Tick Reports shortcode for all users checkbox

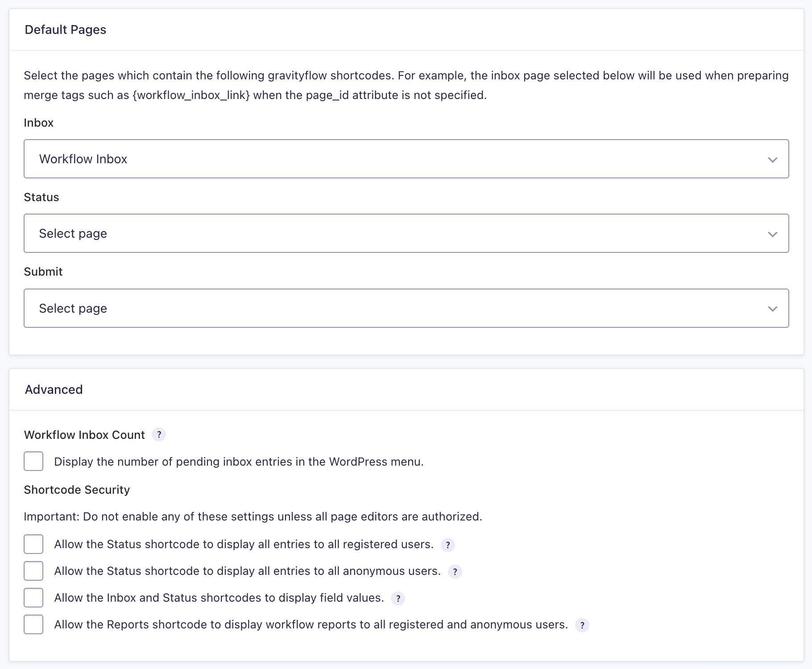[x=33, y=624]
